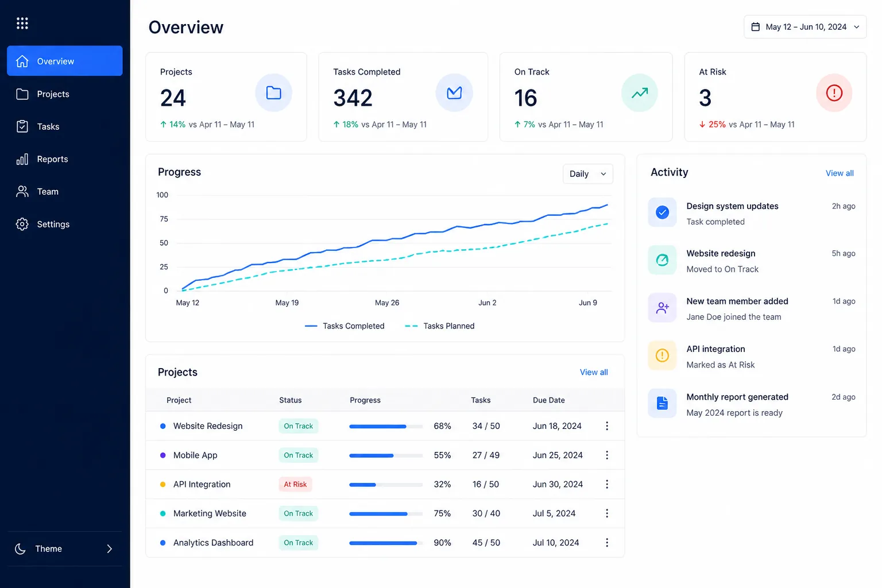
Task: Go to Settings in the sidebar
Action: (x=65, y=224)
